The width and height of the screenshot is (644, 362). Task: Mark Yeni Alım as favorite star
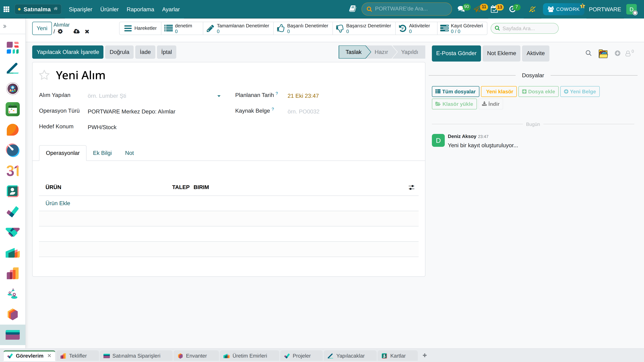44,75
